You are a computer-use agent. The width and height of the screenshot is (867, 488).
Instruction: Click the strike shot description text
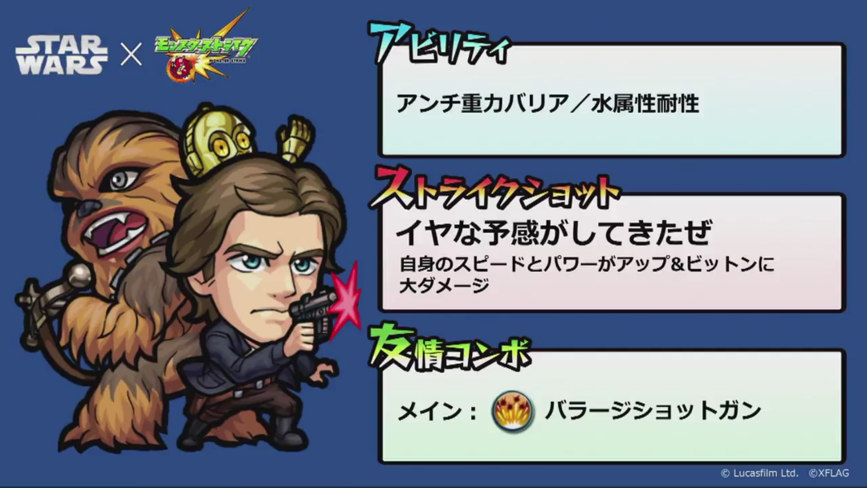pyautogui.click(x=586, y=275)
